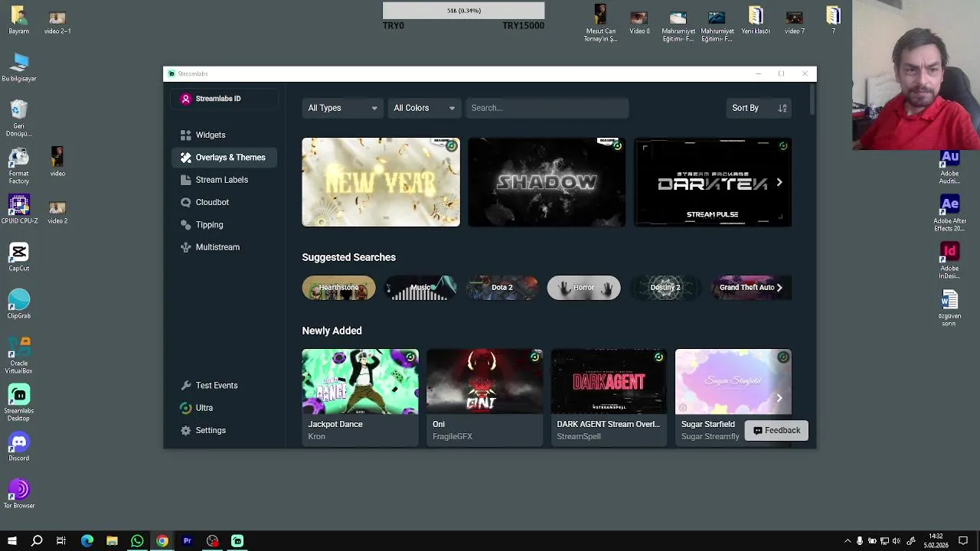Click the StreamSpell creator name

click(579, 436)
